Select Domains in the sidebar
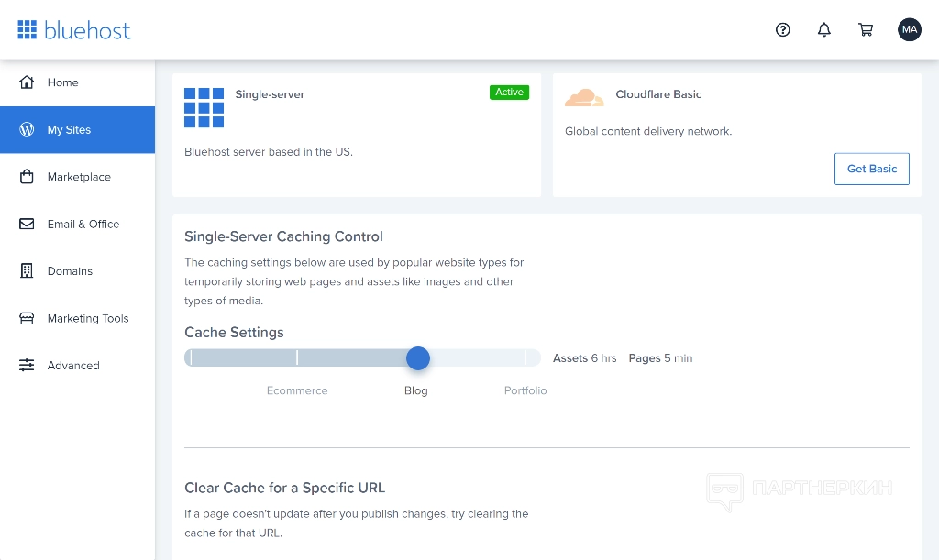The image size is (939, 560). coord(70,271)
